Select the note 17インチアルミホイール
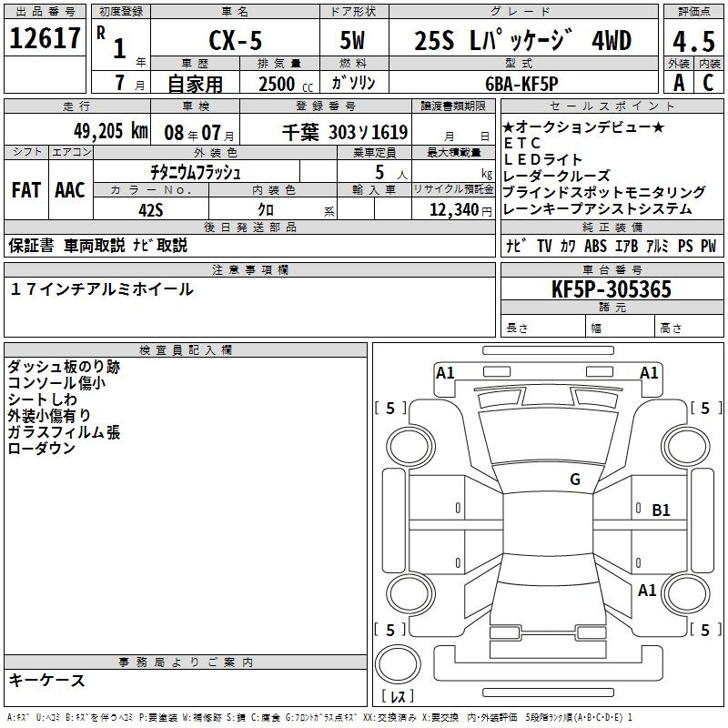 [102, 289]
